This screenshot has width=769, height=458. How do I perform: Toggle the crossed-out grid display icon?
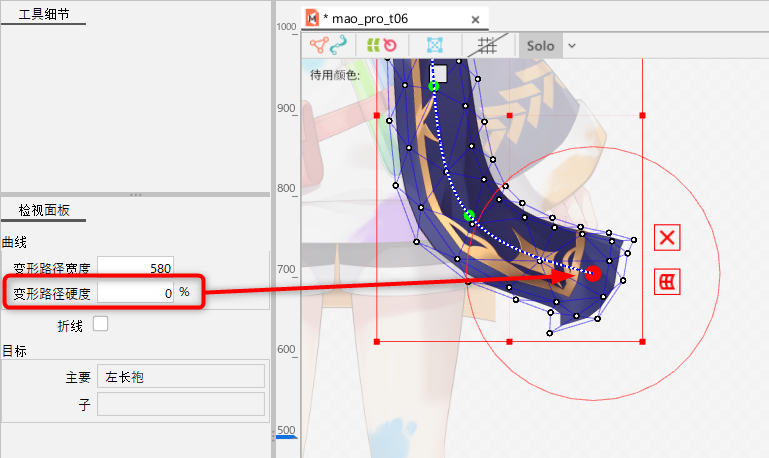487,45
